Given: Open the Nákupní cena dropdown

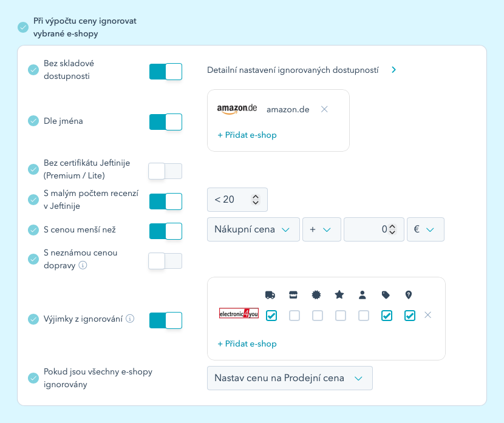Looking at the screenshot, I should (253, 229).
